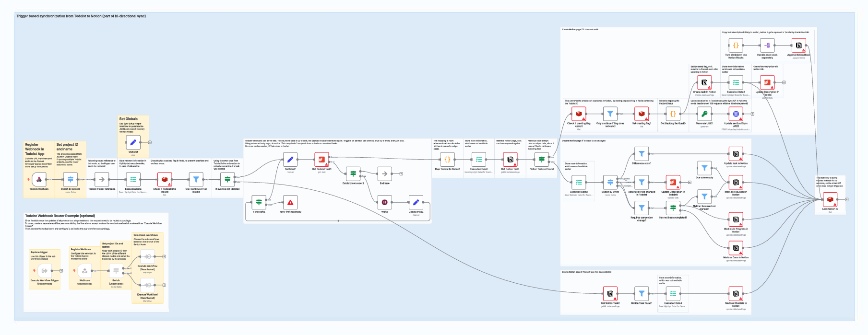This screenshot has height=335, width=868.
Task: Open the Update section (Sync API)1 HTTP node
Action: tap(736, 114)
